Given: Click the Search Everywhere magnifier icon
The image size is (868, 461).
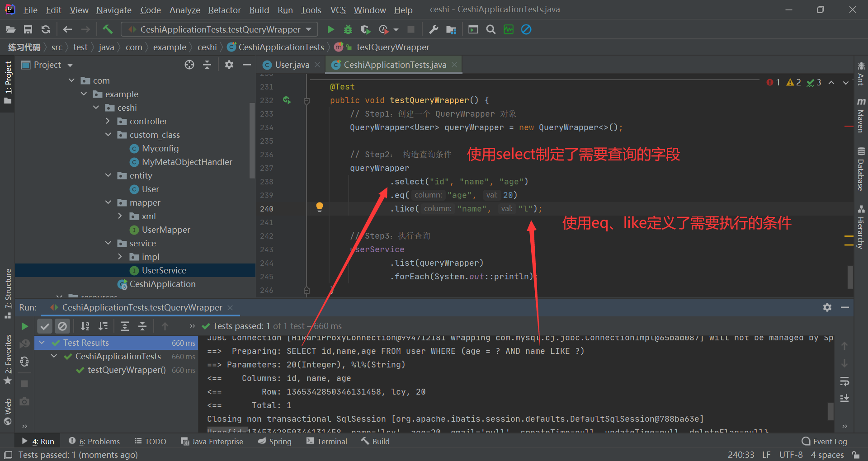Looking at the screenshot, I should tap(491, 29).
